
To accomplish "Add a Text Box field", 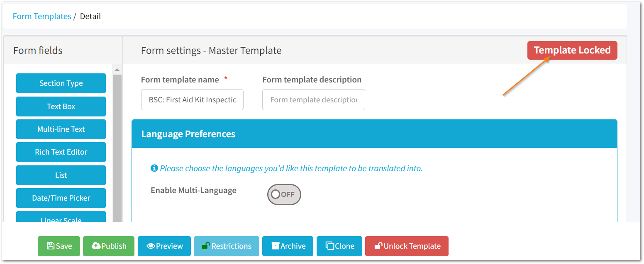I will point(61,106).
